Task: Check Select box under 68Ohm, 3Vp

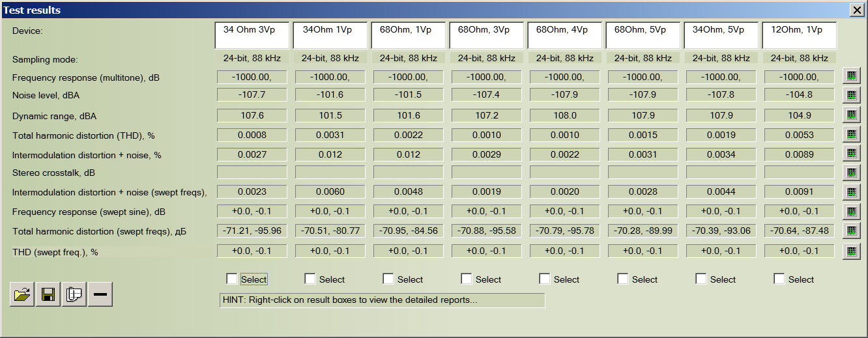Action: [x=467, y=279]
